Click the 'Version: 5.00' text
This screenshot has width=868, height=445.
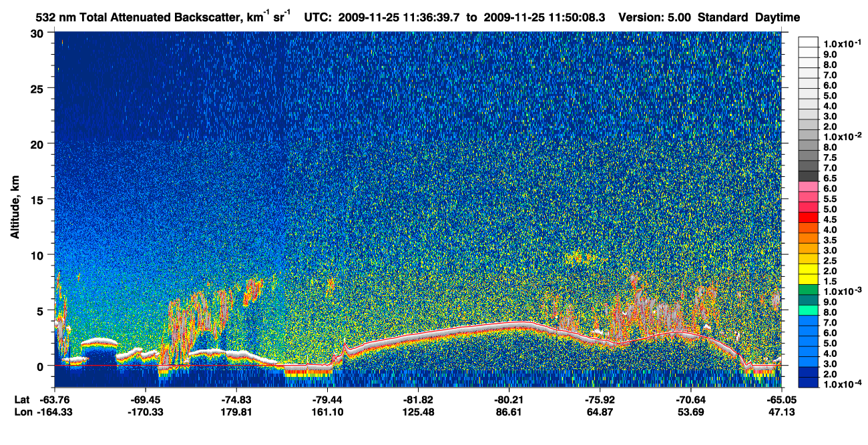(655, 17)
